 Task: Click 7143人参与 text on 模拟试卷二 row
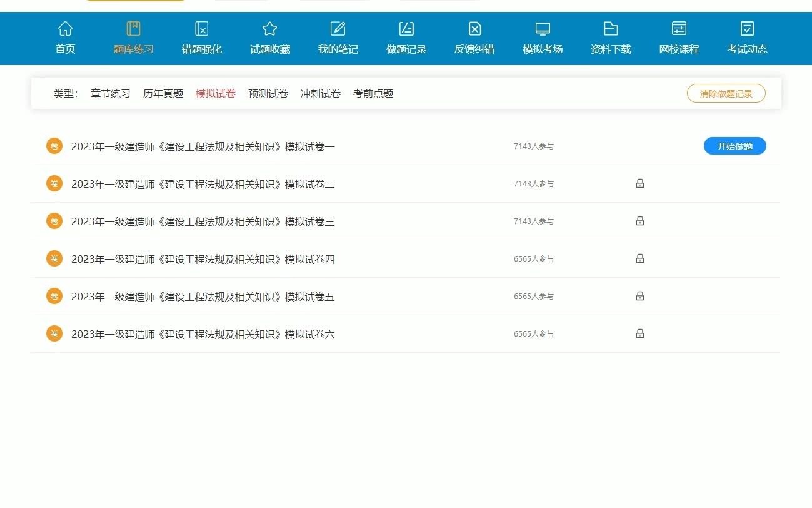534,184
